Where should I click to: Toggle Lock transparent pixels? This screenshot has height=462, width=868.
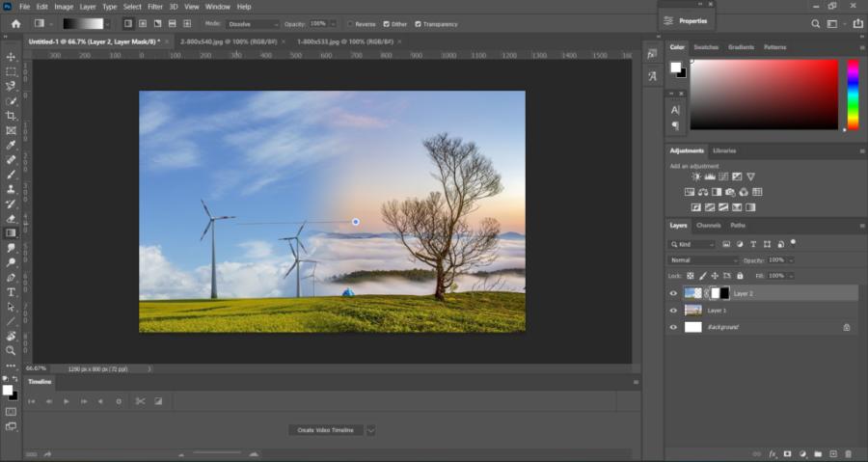(691, 276)
